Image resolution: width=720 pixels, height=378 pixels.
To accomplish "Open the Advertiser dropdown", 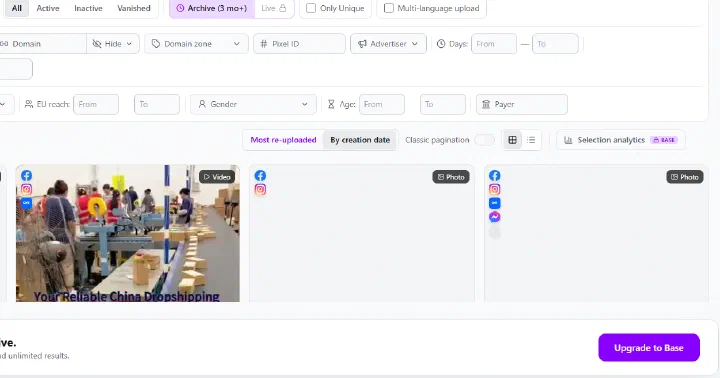I will pos(388,44).
